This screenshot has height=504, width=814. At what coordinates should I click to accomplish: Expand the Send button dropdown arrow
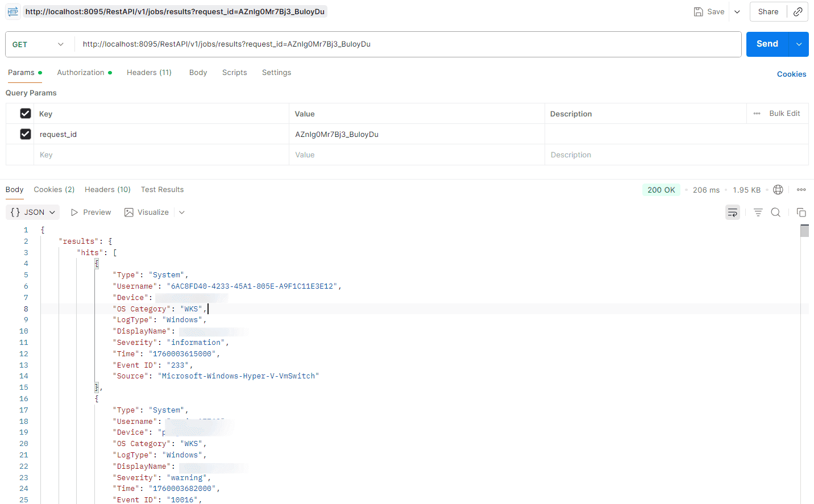click(x=799, y=44)
